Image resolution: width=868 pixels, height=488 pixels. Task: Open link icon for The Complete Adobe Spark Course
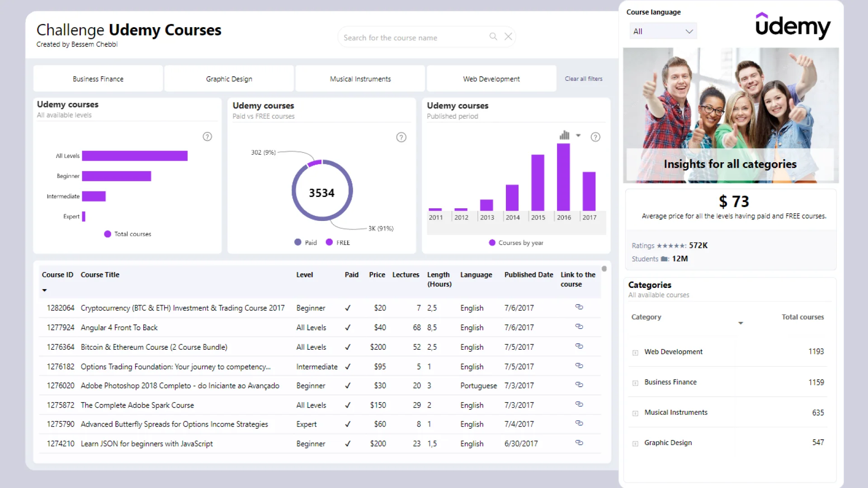pos(579,404)
